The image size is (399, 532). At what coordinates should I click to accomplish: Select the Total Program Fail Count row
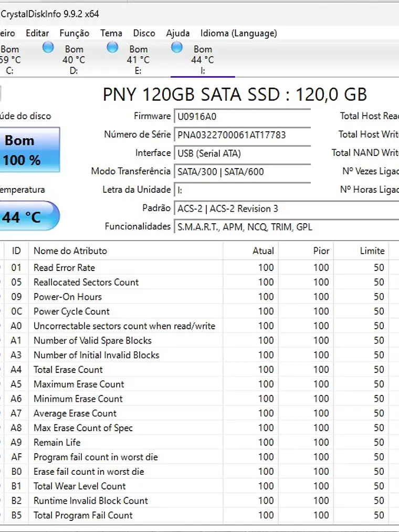pos(199,515)
